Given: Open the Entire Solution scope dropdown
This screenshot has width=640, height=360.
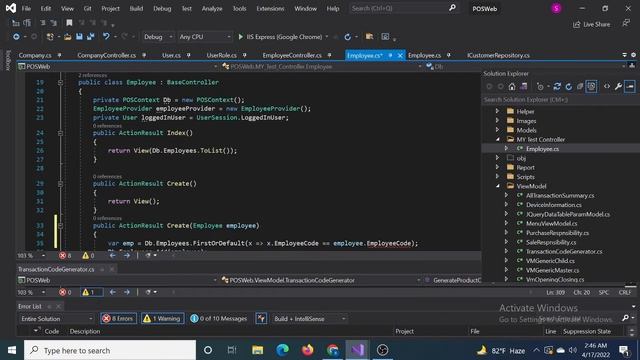Looking at the screenshot, I should [56, 319].
